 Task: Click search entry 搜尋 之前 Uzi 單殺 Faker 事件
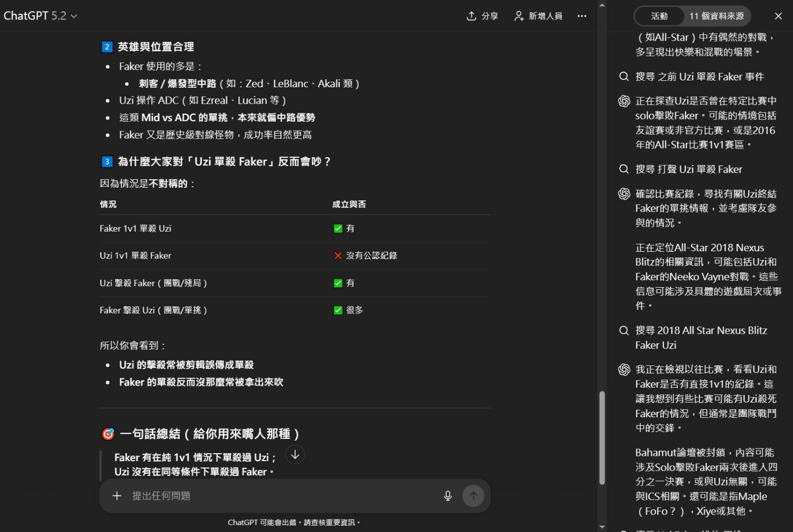coord(699,77)
